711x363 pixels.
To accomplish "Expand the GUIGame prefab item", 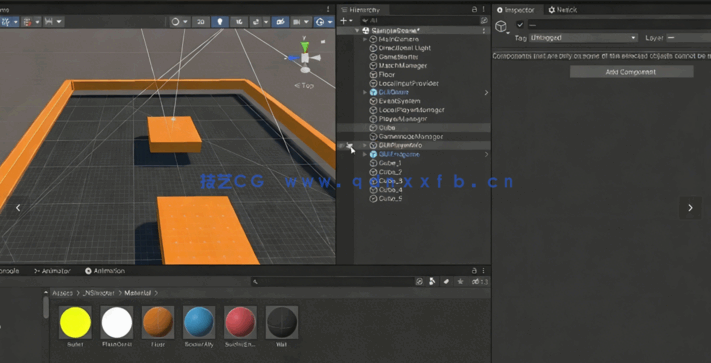I will click(x=365, y=92).
